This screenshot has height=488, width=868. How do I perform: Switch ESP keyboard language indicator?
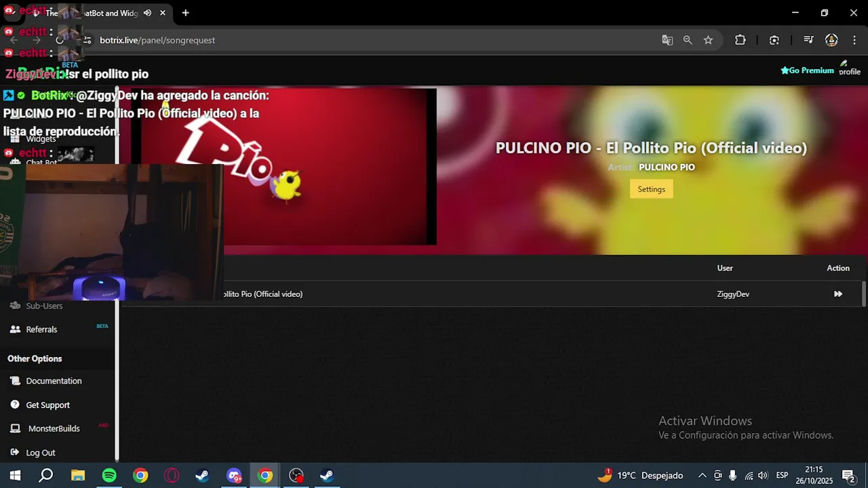click(x=782, y=476)
